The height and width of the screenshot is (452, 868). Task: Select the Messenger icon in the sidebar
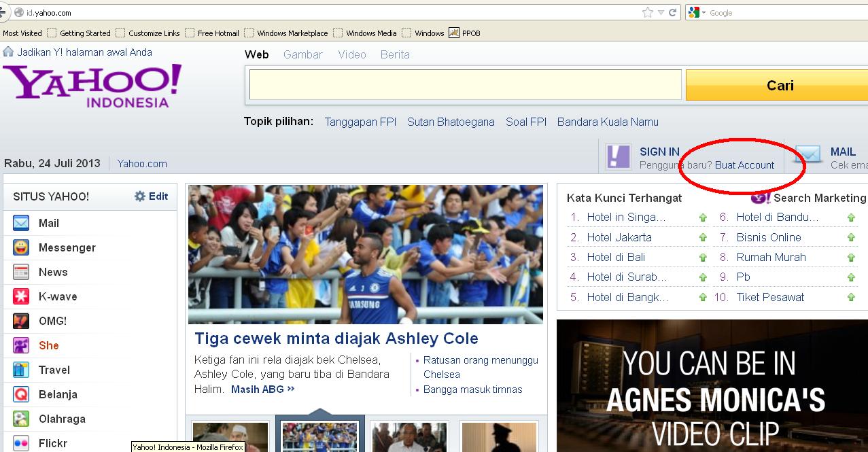coord(20,247)
